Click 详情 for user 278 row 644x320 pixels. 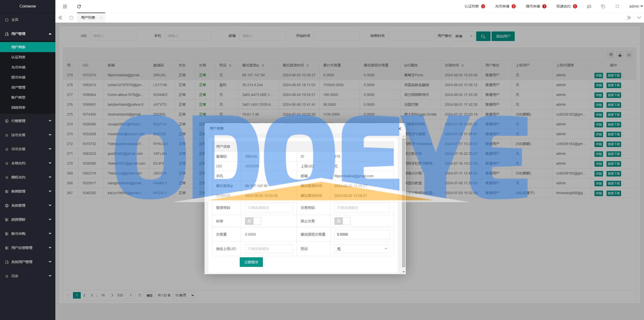pyautogui.click(x=599, y=85)
